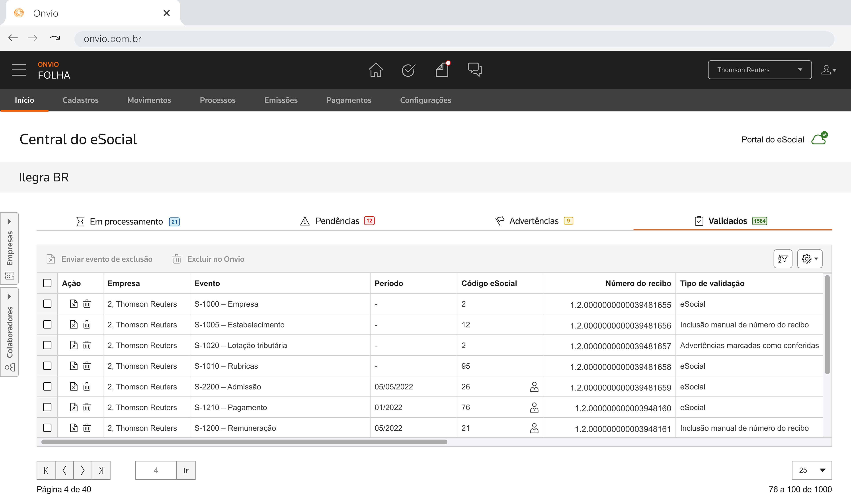This screenshot has width=851, height=504.
Task: Go back in browser history
Action: (x=13, y=38)
